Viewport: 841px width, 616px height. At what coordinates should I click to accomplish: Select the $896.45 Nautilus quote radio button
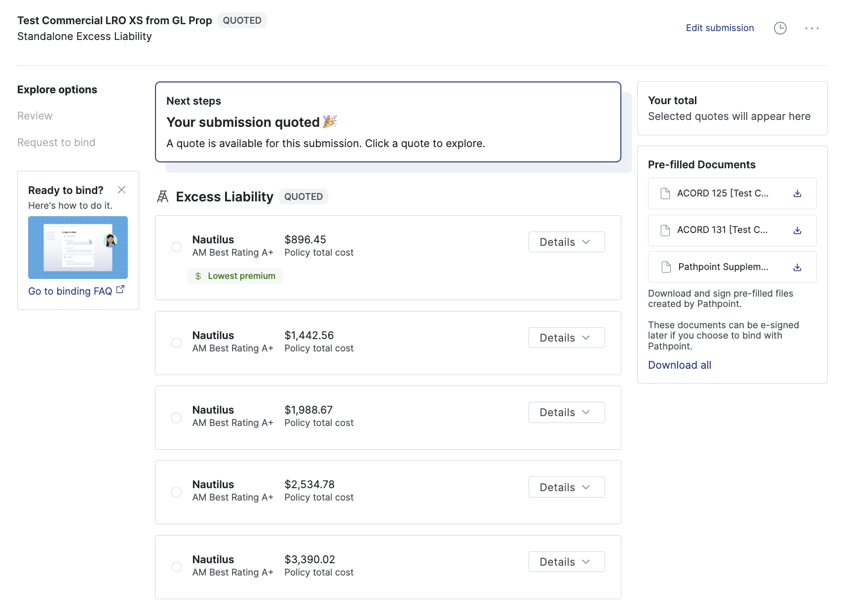(x=176, y=247)
